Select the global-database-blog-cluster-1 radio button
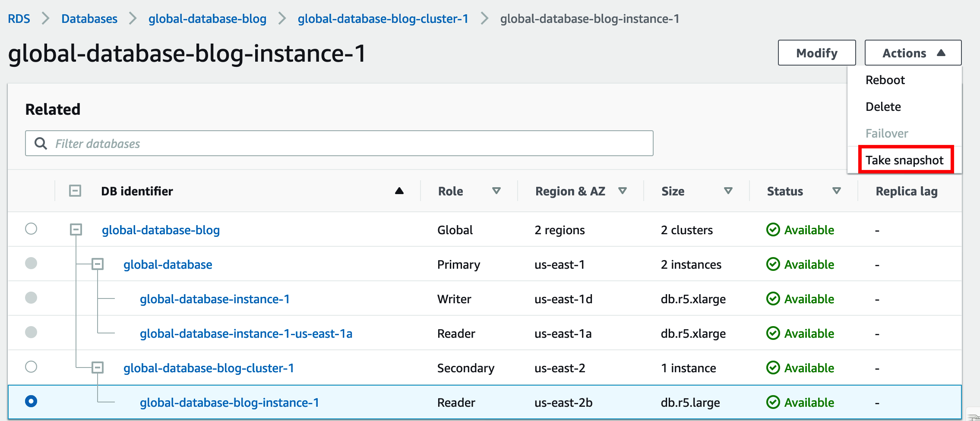The image size is (980, 421). coord(31,367)
